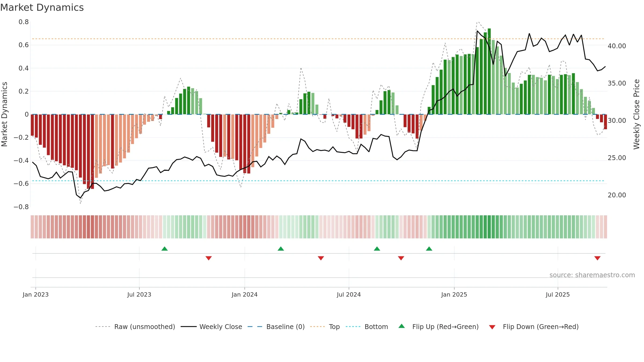The width and height of the screenshot is (644, 362).
Task: Toggle the Top legend entry
Action: click(x=325, y=327)
